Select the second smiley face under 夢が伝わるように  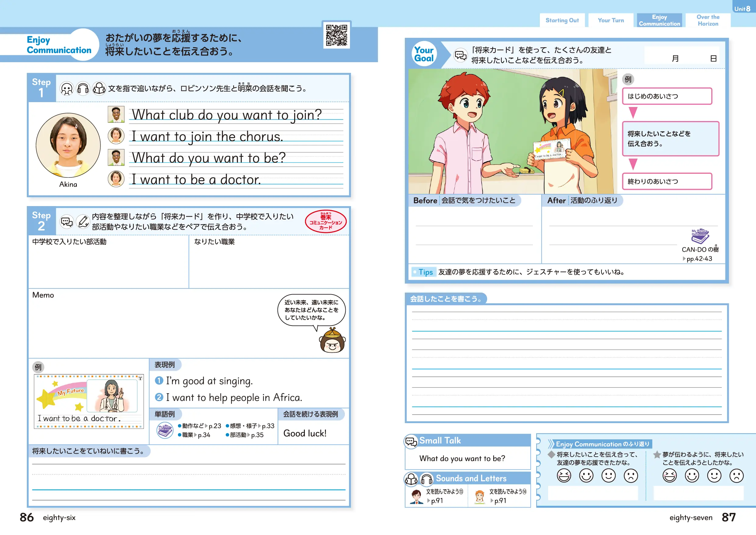click(692, 476)
